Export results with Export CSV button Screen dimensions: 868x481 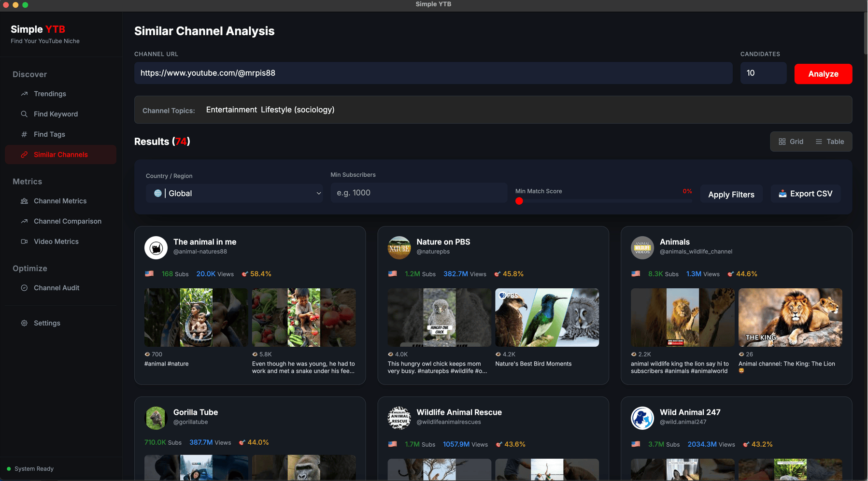pyautogui.click(x=805, y=194)
